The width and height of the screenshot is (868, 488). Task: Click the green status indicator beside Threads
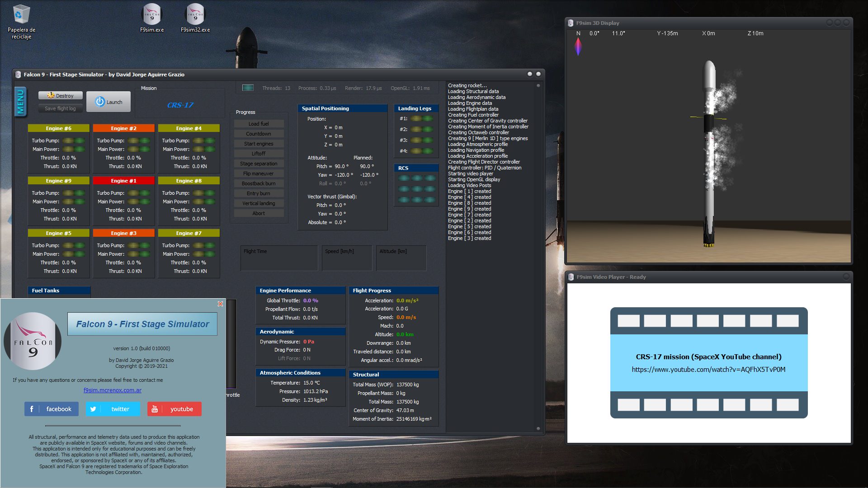[248, 88]
